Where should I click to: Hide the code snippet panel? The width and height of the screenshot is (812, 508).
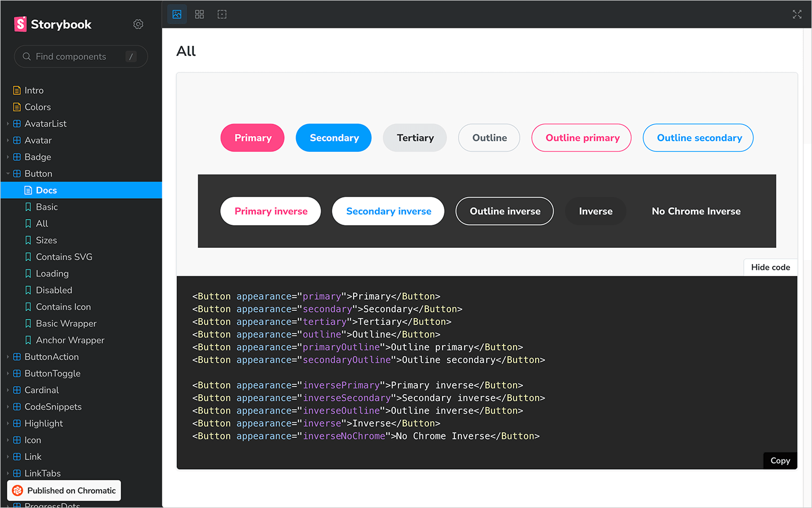pos(770,268)
